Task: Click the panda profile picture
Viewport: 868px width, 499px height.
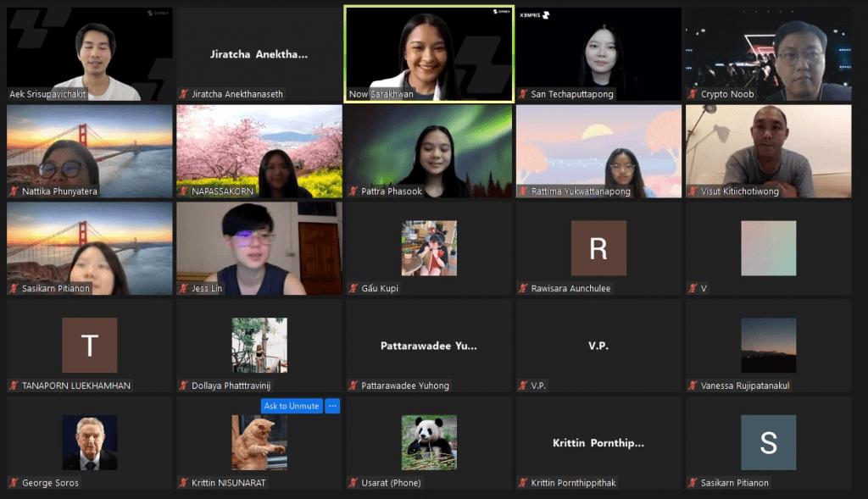Action: (429, 442)
